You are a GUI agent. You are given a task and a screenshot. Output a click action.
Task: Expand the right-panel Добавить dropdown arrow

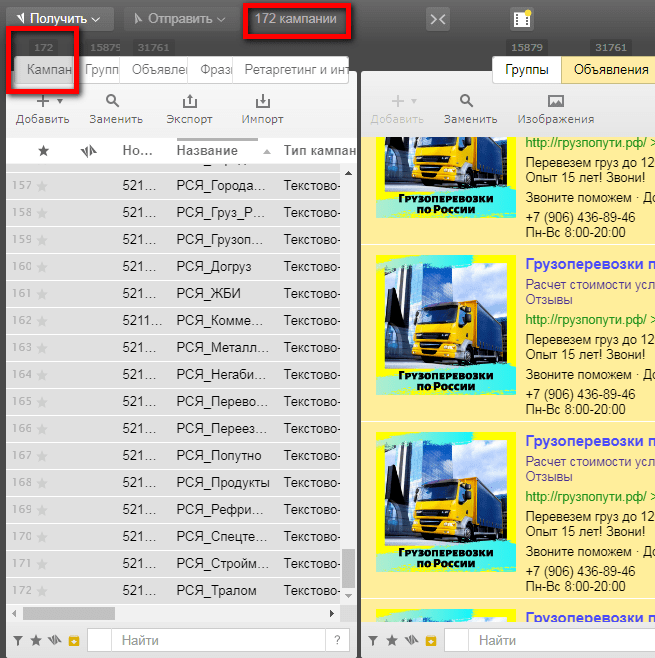tap(414, 101)
